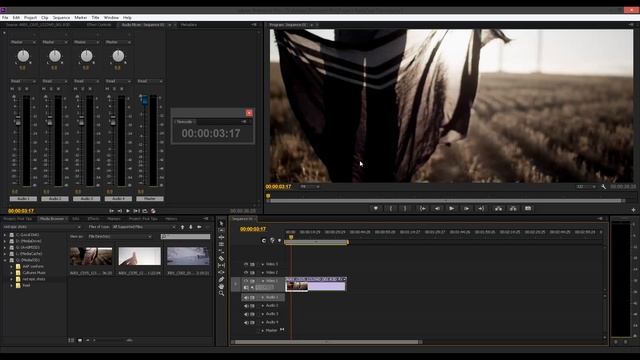The width and height of the screenshot is (640, 360).
Task: Select the Rolling Edit tool
Action: click(x=221, y=244)
